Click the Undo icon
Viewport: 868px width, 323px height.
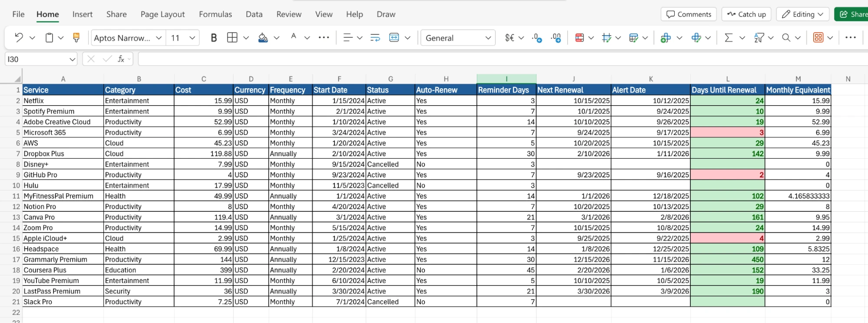(x=19, y=38)
